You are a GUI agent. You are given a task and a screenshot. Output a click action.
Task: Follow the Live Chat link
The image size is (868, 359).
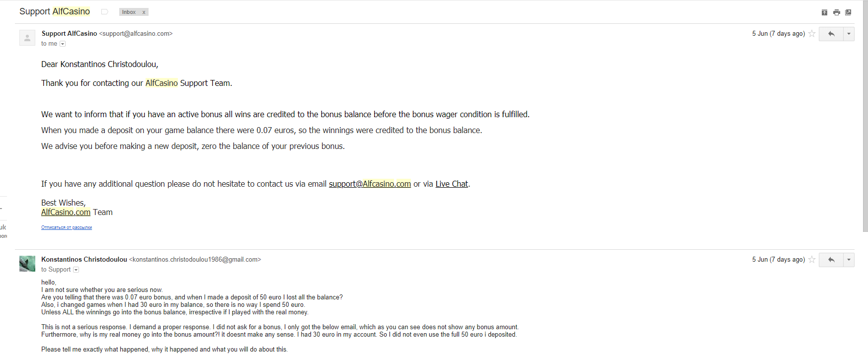click(452, 184)
